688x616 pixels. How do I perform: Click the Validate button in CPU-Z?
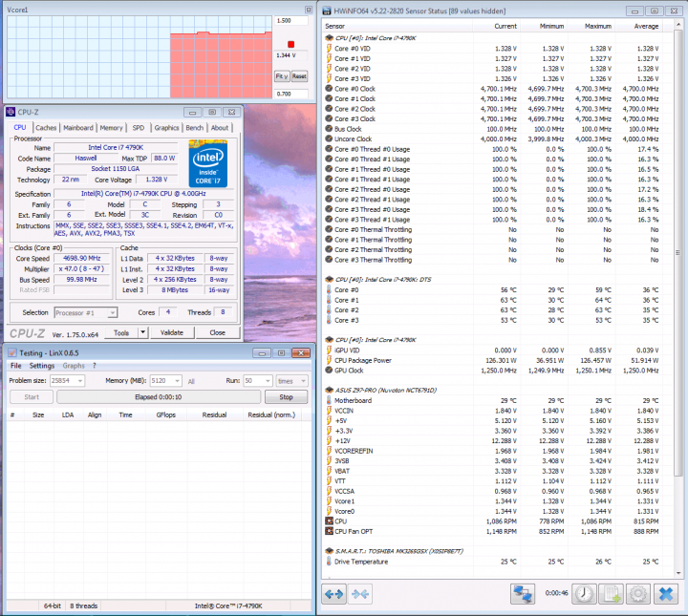point(172,332)
